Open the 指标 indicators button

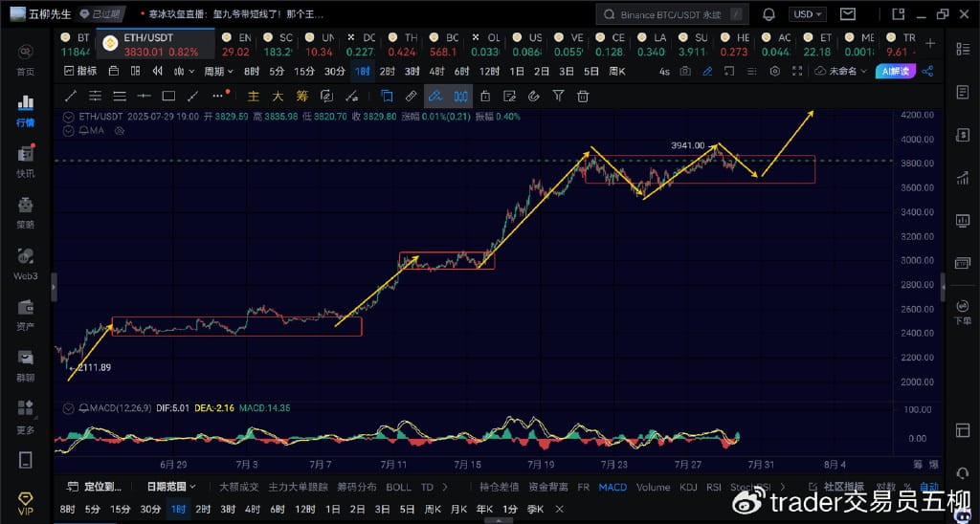coord(80,71)
